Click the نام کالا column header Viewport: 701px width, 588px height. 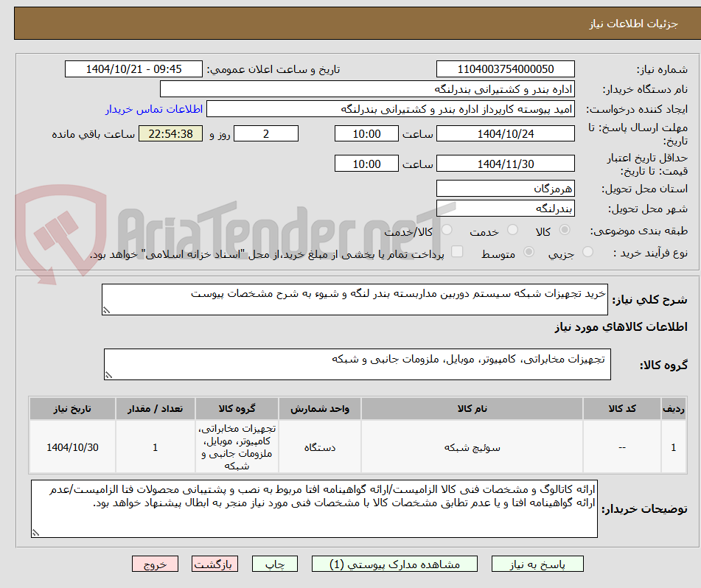point(472,409)
